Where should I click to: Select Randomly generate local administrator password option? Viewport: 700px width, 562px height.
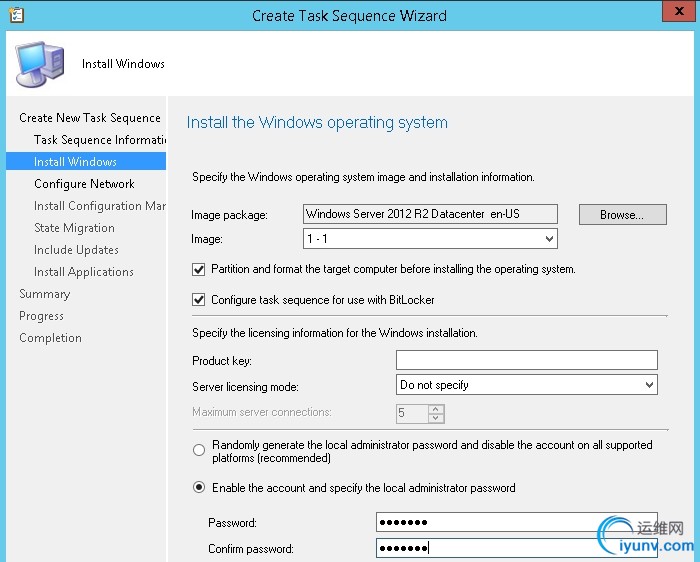coord(199,450)
